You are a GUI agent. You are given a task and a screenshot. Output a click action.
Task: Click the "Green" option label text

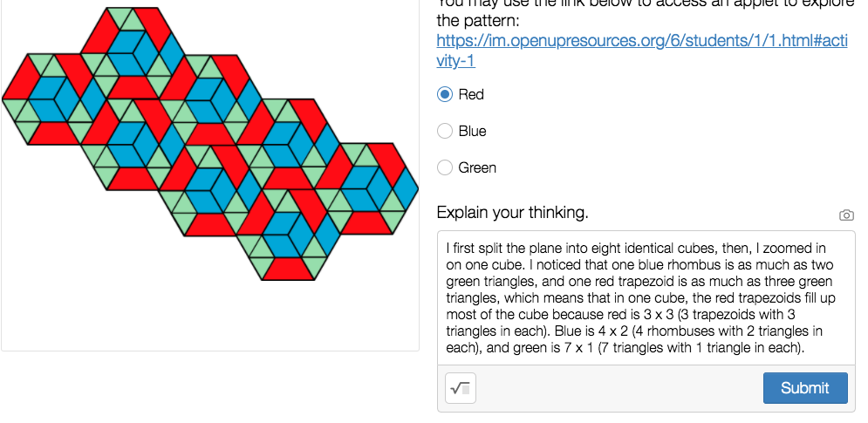477,167
